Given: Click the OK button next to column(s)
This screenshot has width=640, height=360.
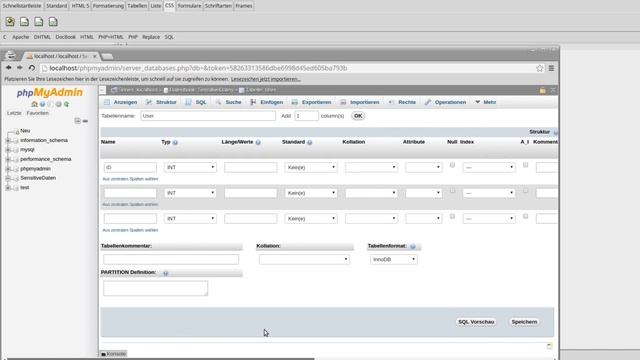Looking at the screenshot, I should click(x=358, y=116).
